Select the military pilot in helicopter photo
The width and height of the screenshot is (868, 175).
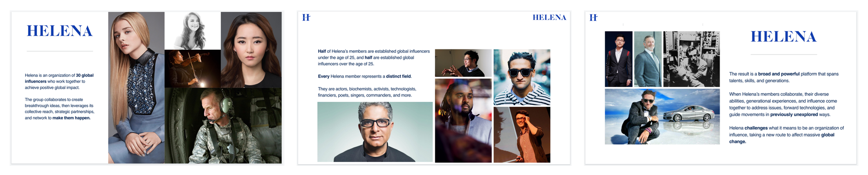[223, 126]
